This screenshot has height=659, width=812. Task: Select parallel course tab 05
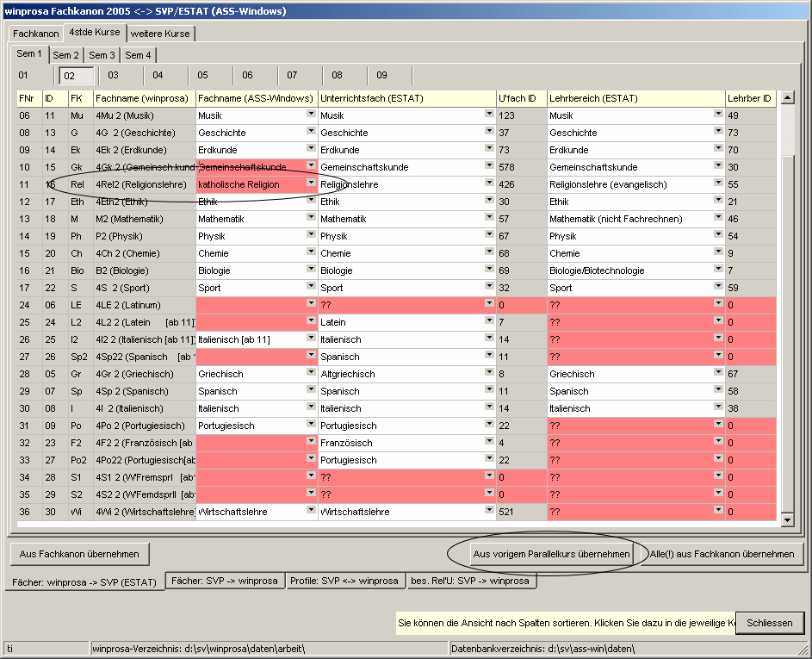[203, 75]
